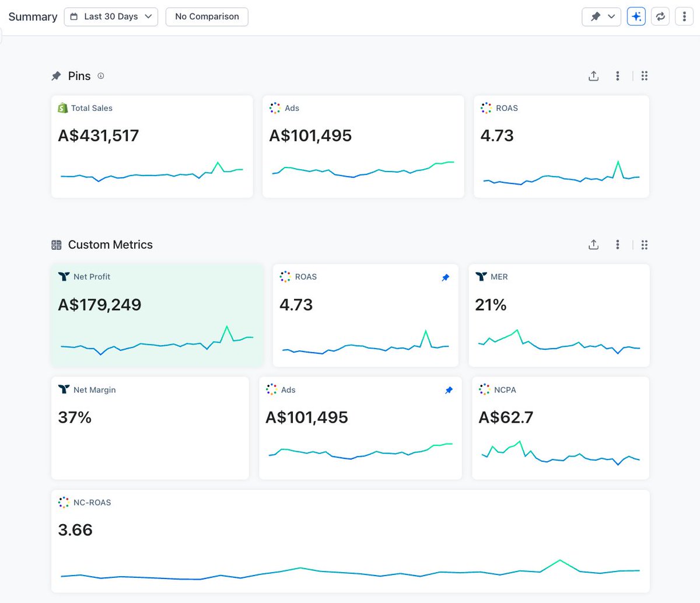Viewport: 700px width, 603px height.
Task: Click the Net Margin card icon
Action: tap(64, 389)
